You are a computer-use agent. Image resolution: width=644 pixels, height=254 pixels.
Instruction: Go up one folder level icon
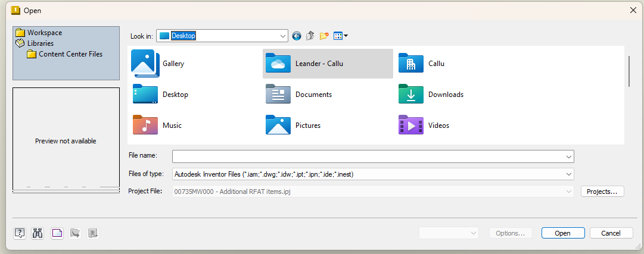click(310, 36)
